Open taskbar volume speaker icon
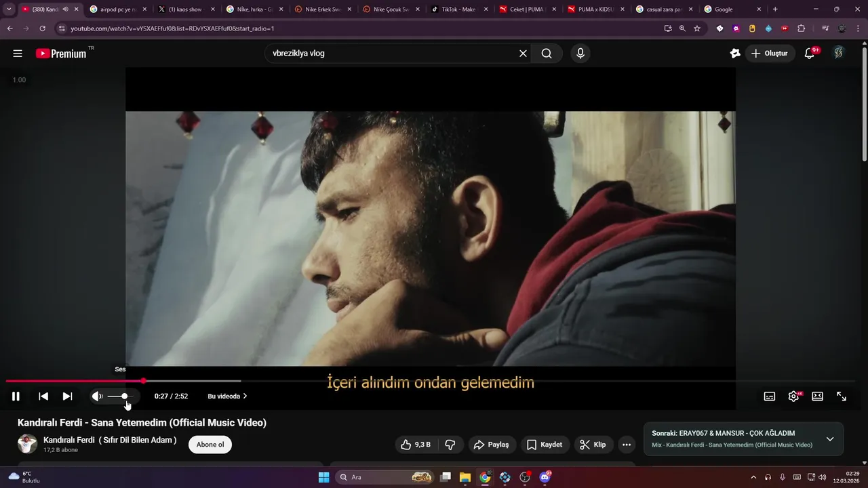The image size is (868, 488). [823, 477]
